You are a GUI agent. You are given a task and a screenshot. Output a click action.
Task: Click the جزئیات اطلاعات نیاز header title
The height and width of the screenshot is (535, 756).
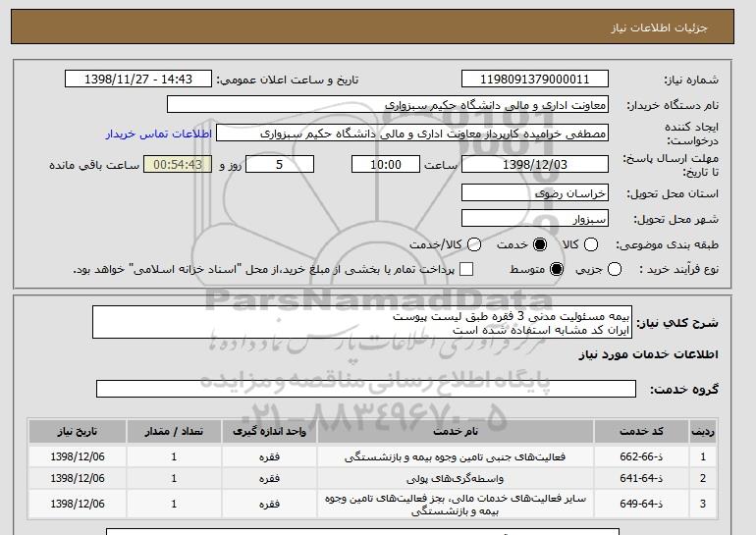pyautogui.click(x=659, y=27)
